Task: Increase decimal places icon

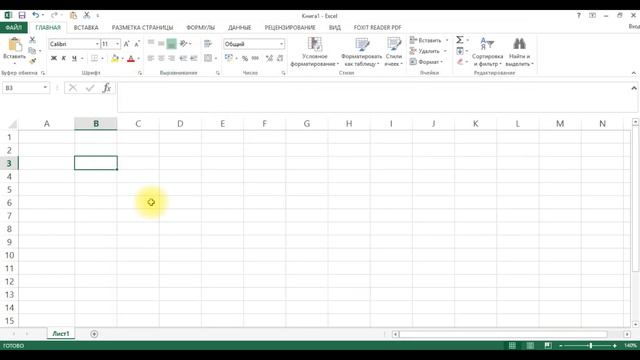Action: pos(269,58)
